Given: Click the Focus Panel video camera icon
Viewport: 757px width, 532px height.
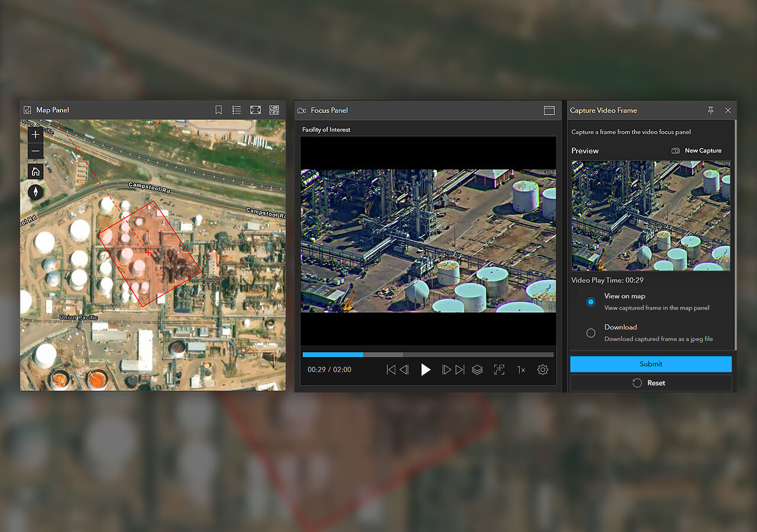Looking at the screenshot, I should coord(302,111).
